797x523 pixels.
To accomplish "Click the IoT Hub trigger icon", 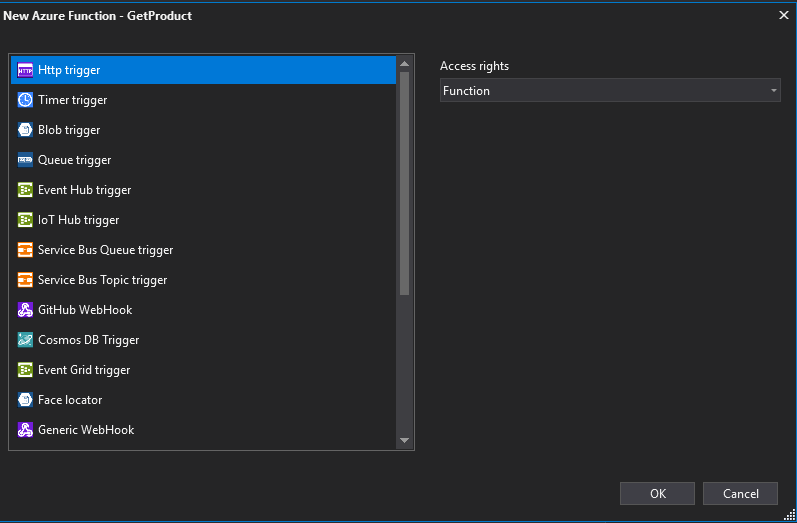I will (x=25, y=220).
